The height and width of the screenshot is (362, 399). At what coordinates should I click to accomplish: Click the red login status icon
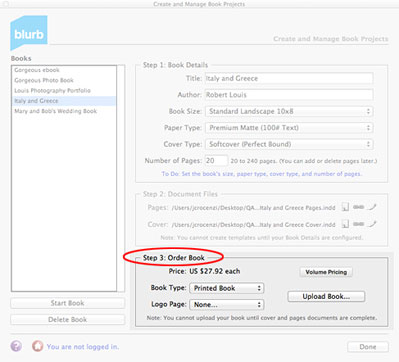tap(37, 346)
